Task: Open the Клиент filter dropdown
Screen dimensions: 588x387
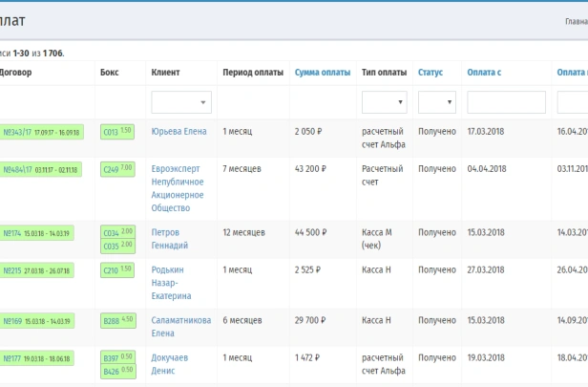Action: click(180, 102)
